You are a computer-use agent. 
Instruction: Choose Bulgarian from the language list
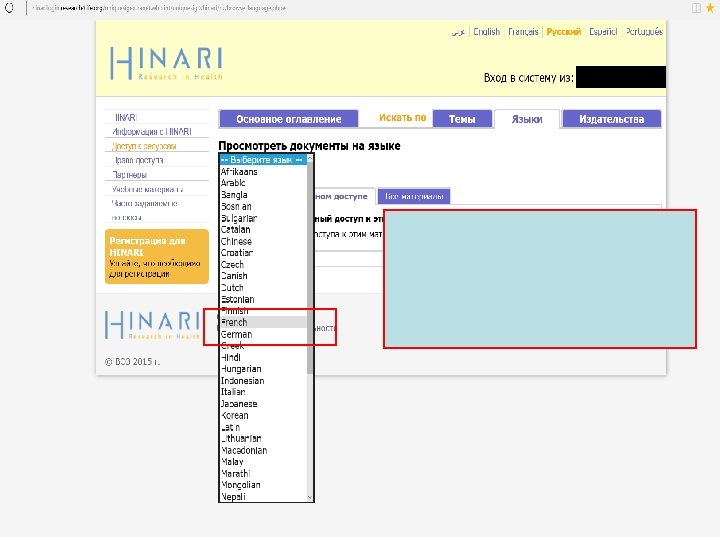(x=263, y=218)
